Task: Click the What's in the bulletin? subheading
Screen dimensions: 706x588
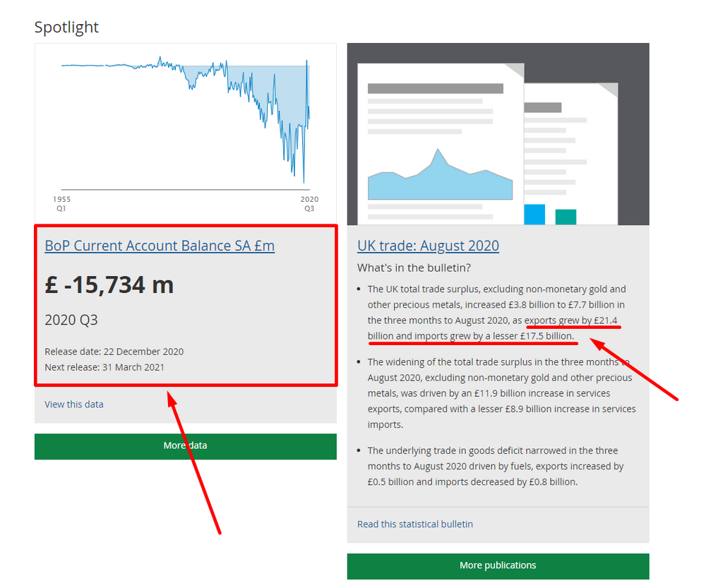Action: (x=415, y=268)
